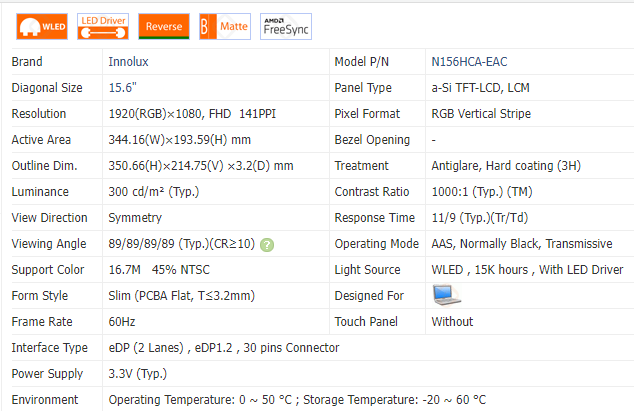
Task: Click the Contrast Ratio label
Action: (x=372, y=192)
